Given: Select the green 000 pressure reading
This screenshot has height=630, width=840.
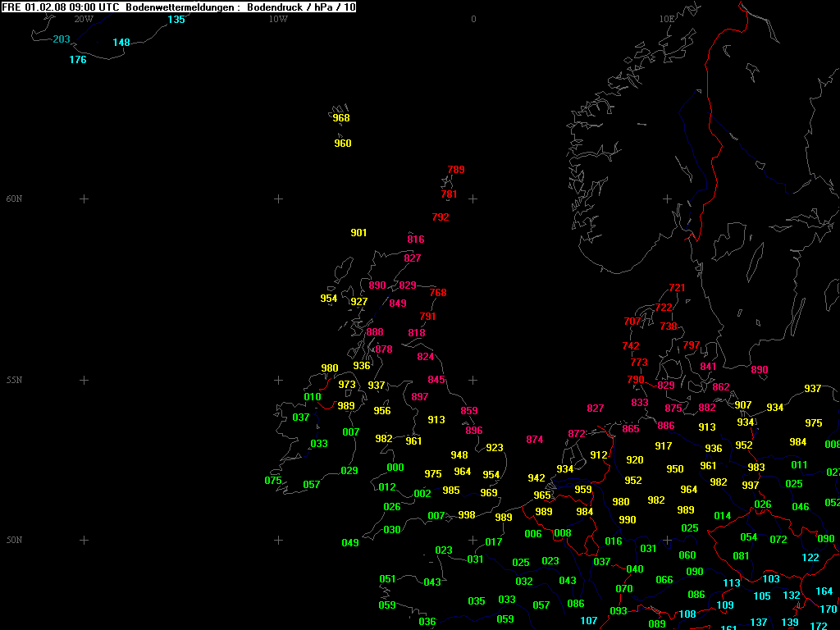Looking at the screenshot, I should pos(395,468).
